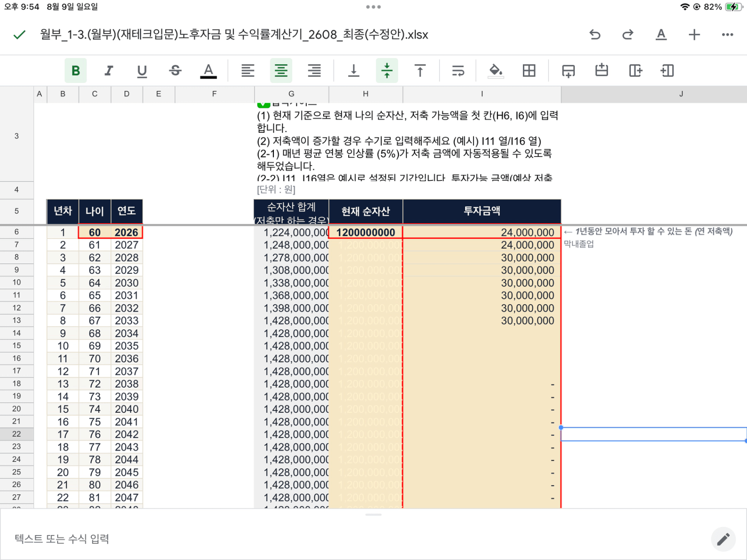Select the 연도 header cell
The height and width of the screenshot is (560, 747).
pos(127,211)
